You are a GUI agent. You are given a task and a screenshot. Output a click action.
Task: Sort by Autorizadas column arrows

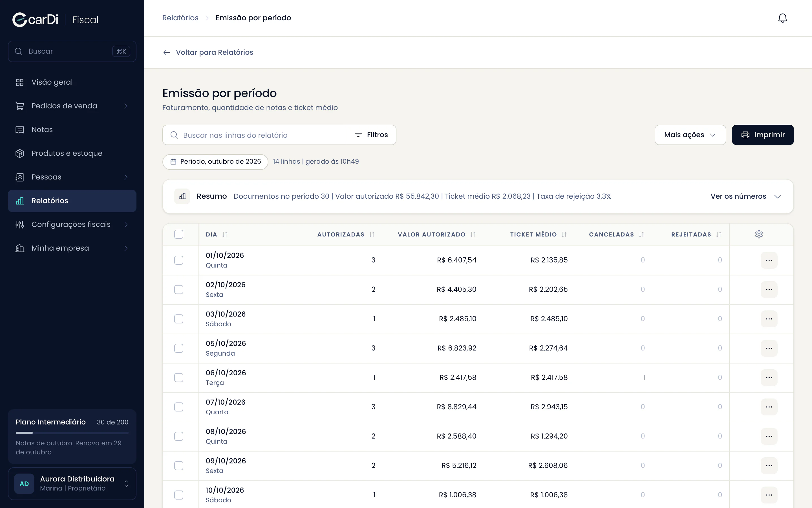(x=372, y=235)
